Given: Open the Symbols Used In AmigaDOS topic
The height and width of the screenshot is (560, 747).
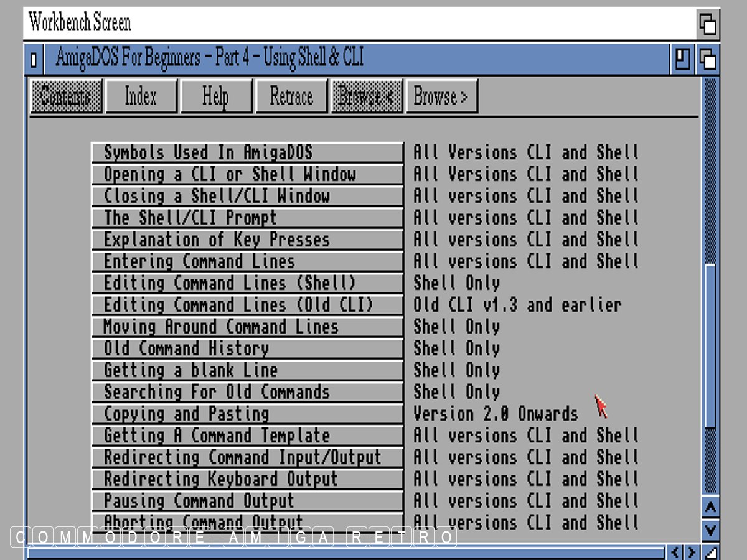Looking at the screenshot, I should [247, 153].
